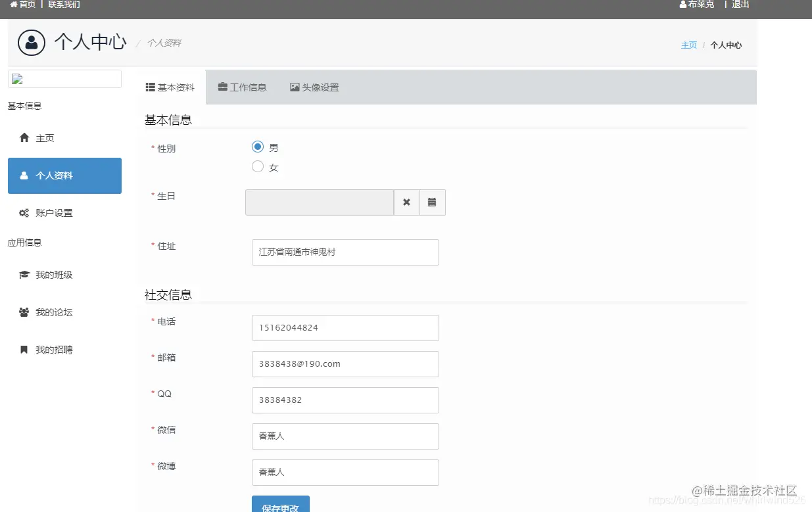Click the 微信 input field
The height and width of the screenshot is (512, 812).
tap(345, 436)
